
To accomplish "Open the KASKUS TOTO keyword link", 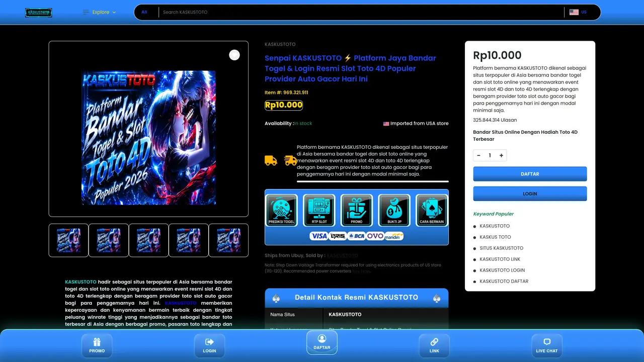I will (x=495, y=237).
